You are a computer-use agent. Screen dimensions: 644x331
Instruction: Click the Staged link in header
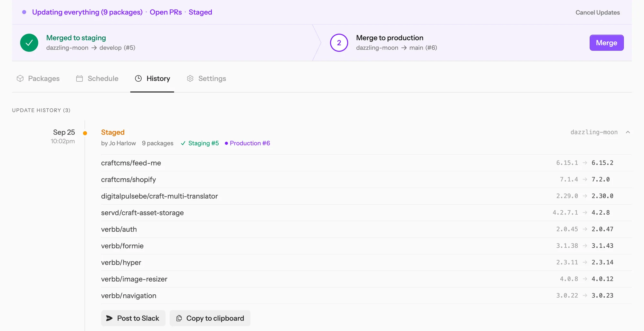pos(200,12)
